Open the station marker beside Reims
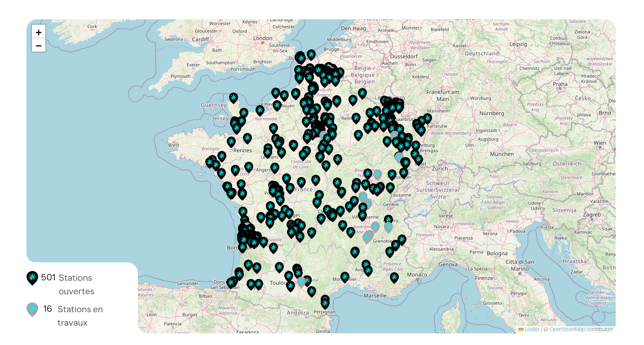This screenshot has height=345, width=644. coord(356,118)
